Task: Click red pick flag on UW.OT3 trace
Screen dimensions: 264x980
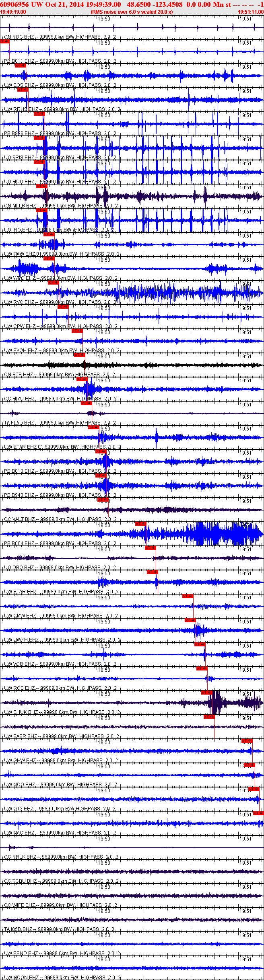Action: (x=254, y=789)
